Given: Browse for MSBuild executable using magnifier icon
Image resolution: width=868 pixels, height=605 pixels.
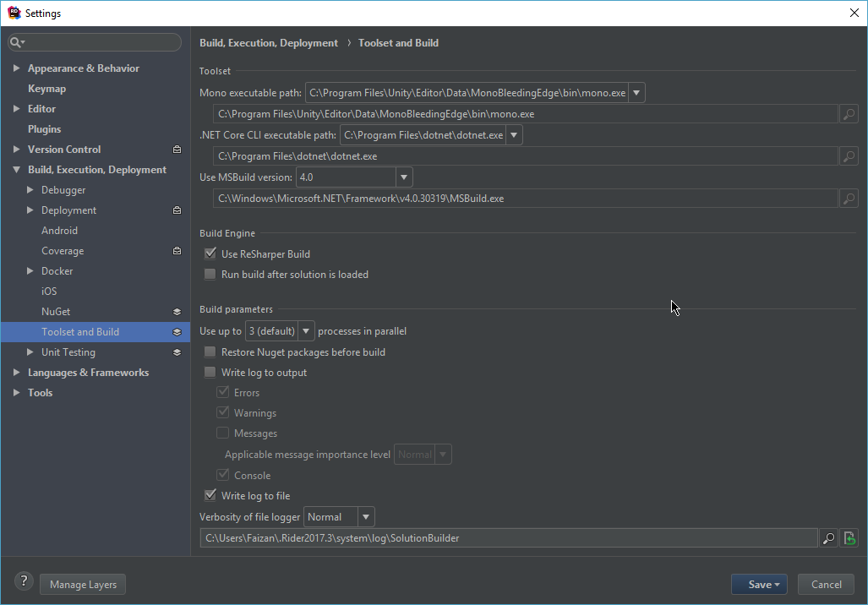Looking at the screenshot, I should point(849,198).
